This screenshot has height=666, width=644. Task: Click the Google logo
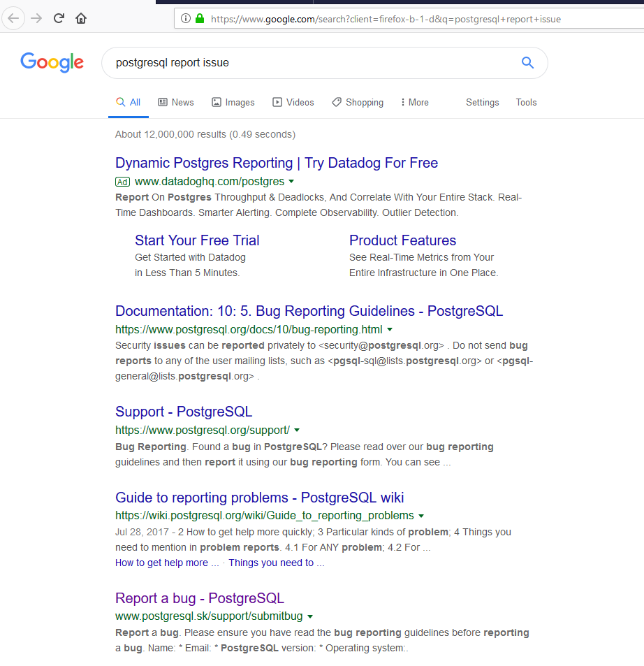point(52,62)
